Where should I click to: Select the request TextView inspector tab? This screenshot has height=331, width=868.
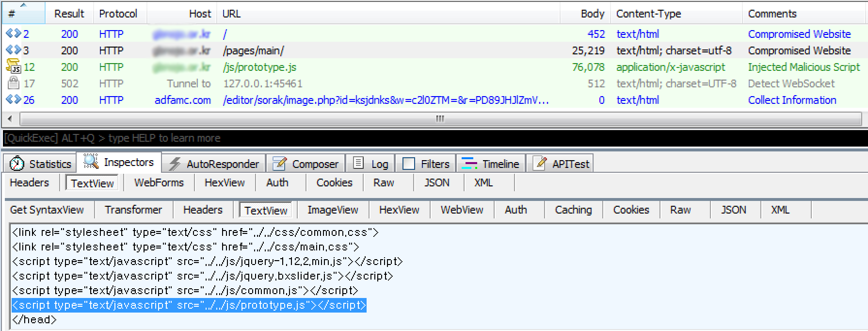(x=92, y=183)
